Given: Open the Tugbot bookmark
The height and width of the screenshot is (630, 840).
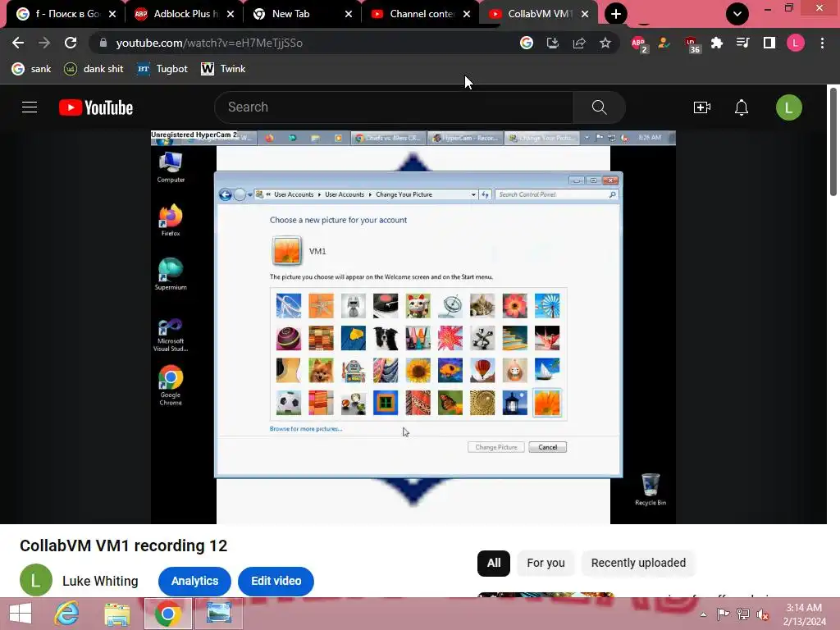Looking at the screenshot, I should 162,69.
